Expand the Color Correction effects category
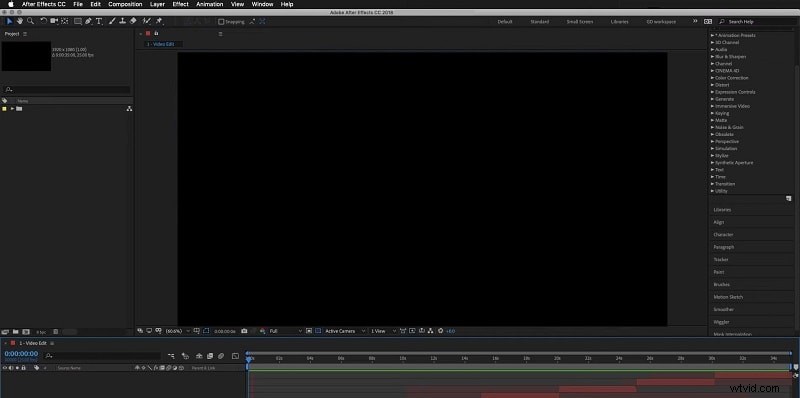 tap(713, 78)
